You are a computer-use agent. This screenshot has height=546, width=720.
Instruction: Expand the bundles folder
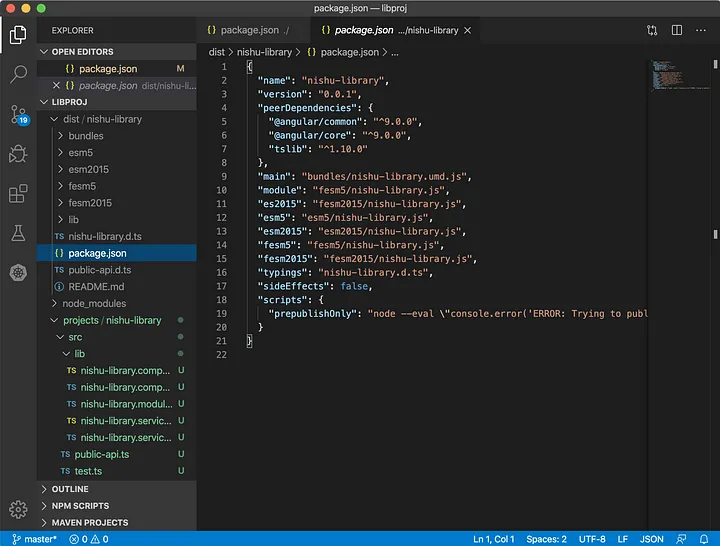(85, 136)
